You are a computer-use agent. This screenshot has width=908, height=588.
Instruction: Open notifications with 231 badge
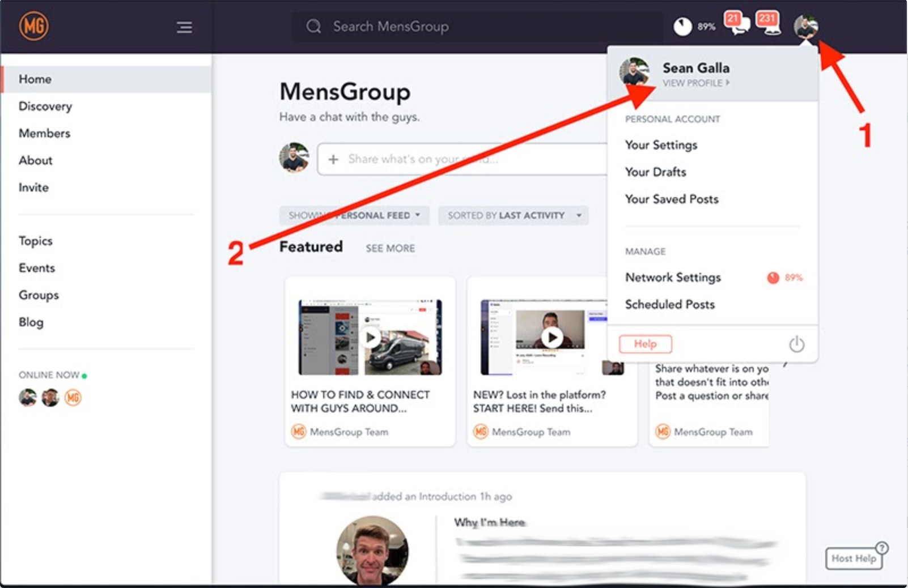769,24
